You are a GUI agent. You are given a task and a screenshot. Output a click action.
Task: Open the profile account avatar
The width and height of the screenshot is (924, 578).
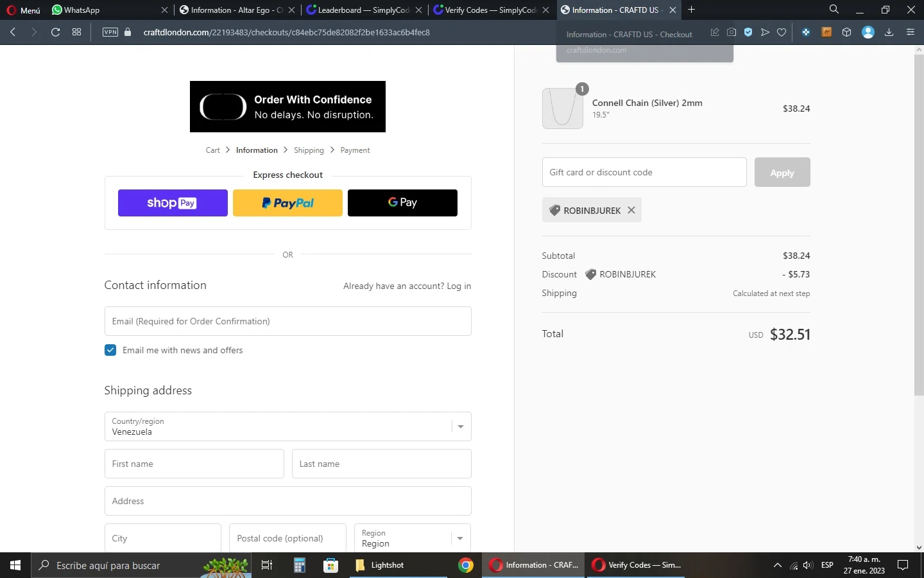[868, 32]
